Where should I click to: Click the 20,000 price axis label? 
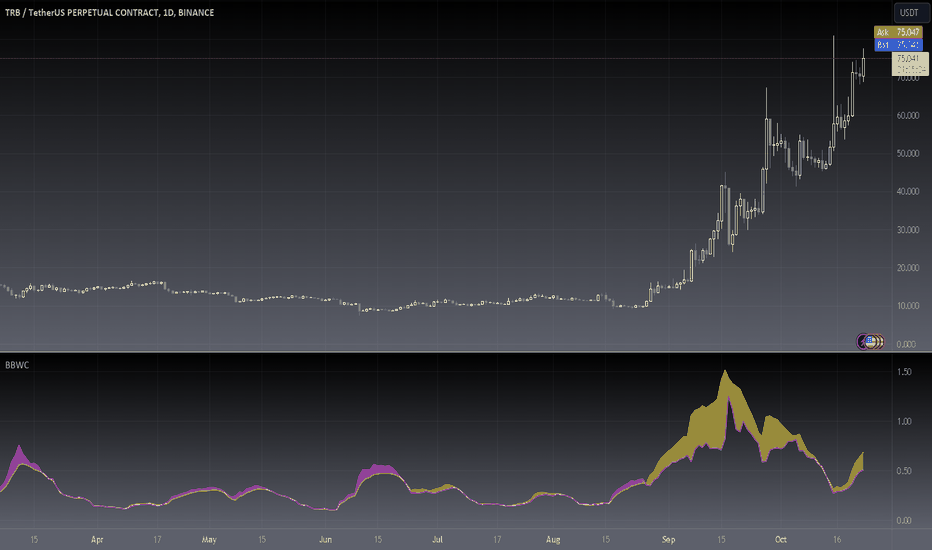click(908, 268)
